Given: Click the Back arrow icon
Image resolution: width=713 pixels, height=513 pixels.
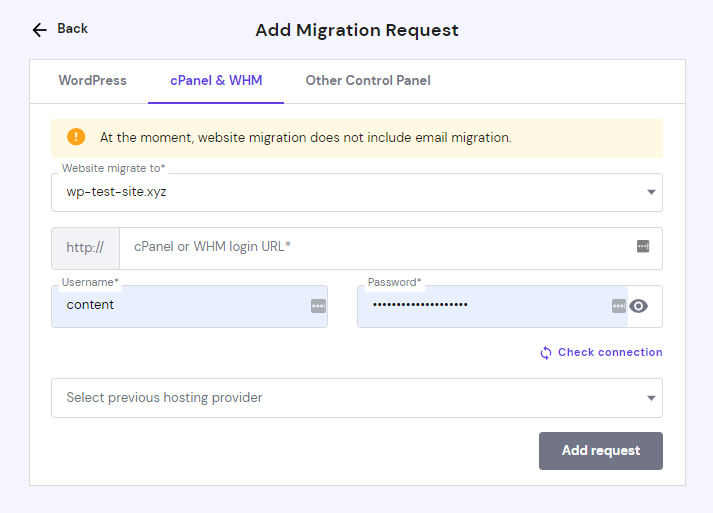Looking at the screenshot, I should point(40,30).
